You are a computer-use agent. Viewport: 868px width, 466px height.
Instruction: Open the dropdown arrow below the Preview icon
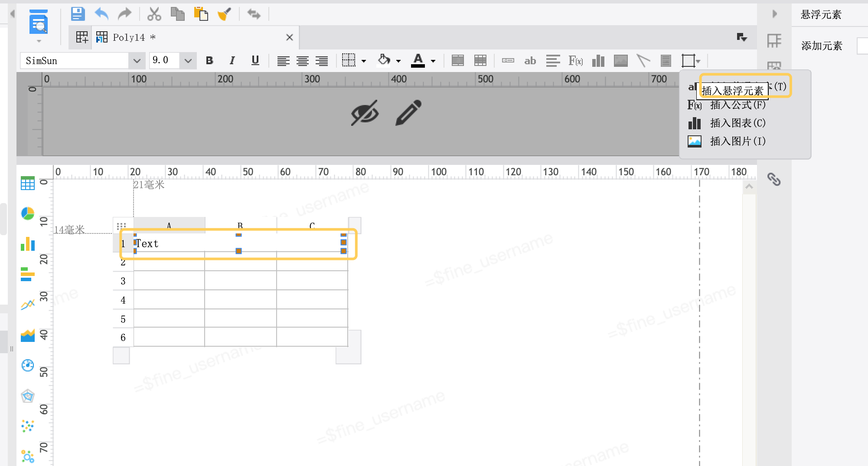pyautogui.click(x=39, y=41)
